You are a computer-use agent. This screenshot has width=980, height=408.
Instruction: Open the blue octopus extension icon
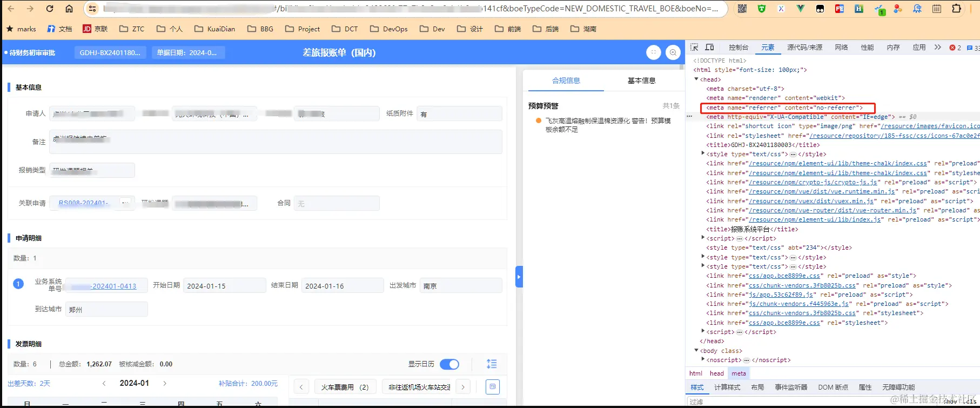point(917,9)
